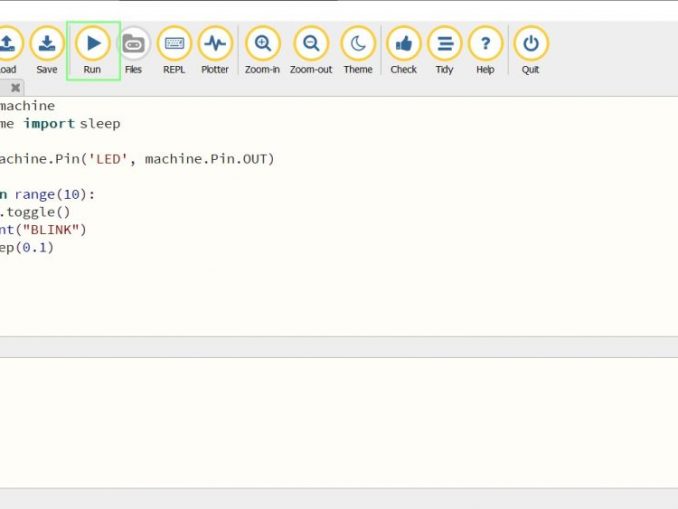Click the line with range(10)

[x=47, y=195]
